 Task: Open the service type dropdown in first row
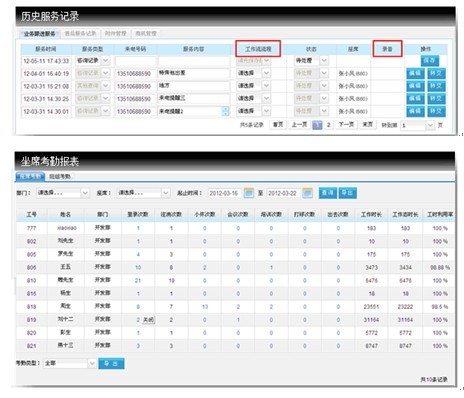pos(105,61)
